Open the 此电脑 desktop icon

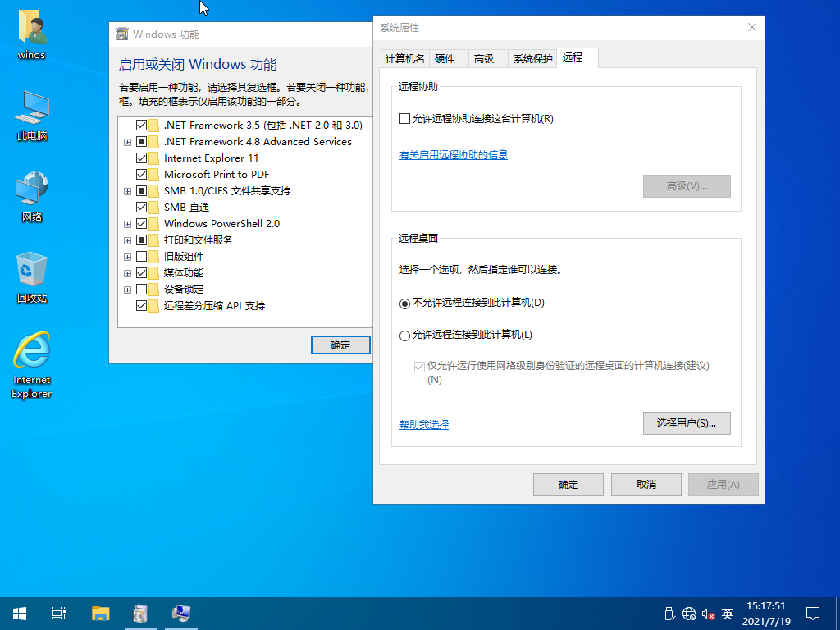[32, 115]
